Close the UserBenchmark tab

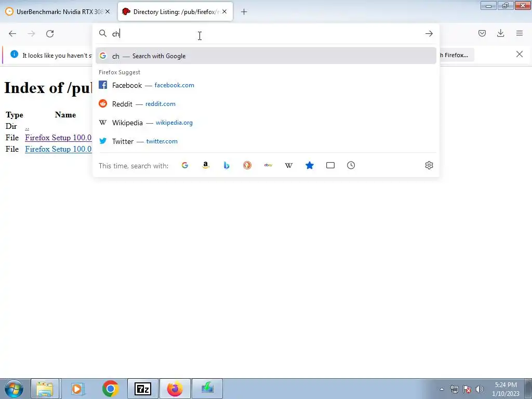108,11
